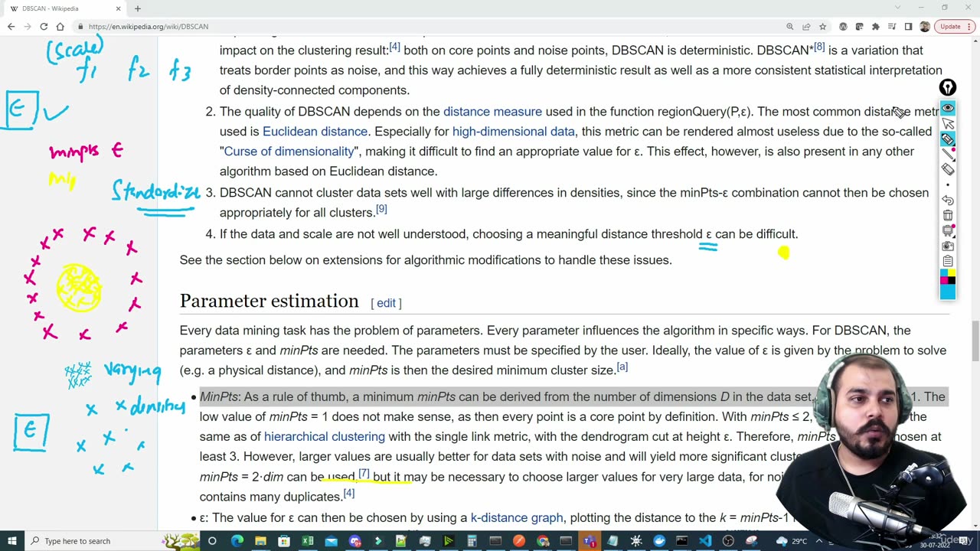Go back with browser back arrow
The image size is (980, 551).
pos(11,27)
